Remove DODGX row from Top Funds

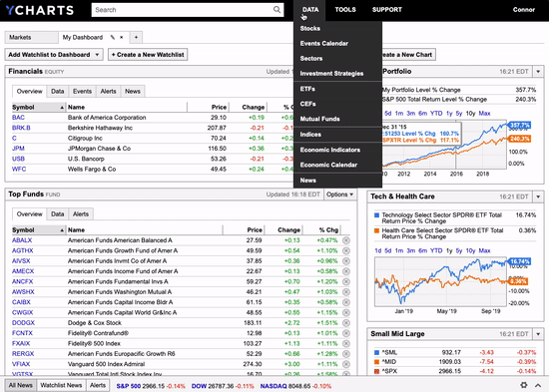[346, 323]
